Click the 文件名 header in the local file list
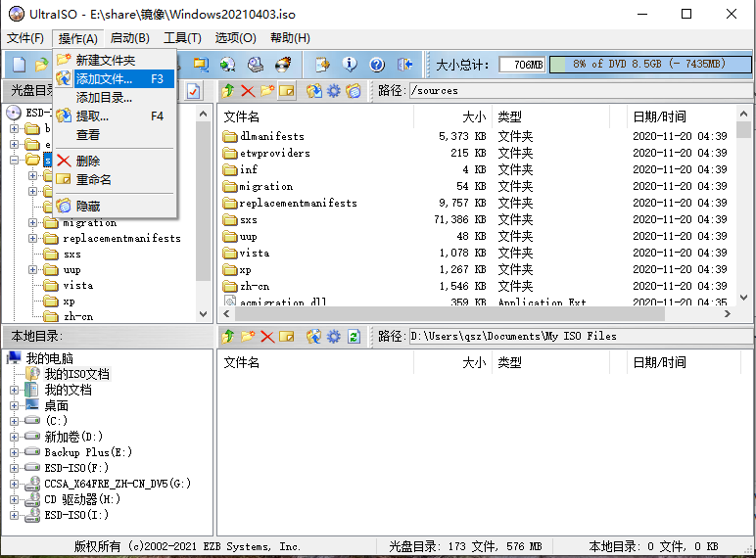 click(315, 362)
